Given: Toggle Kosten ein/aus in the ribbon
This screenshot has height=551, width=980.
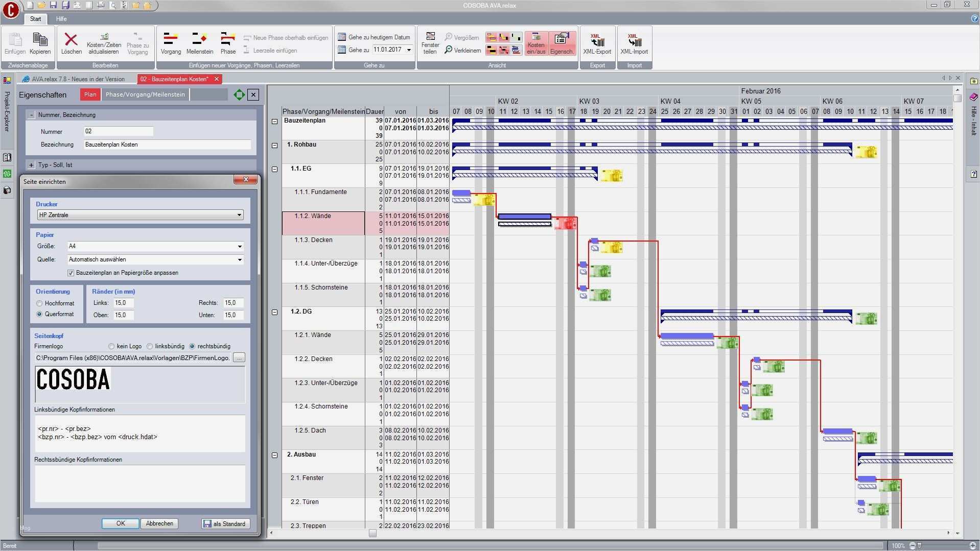Looking at the screenshot, I should click(x=536, y=43).
